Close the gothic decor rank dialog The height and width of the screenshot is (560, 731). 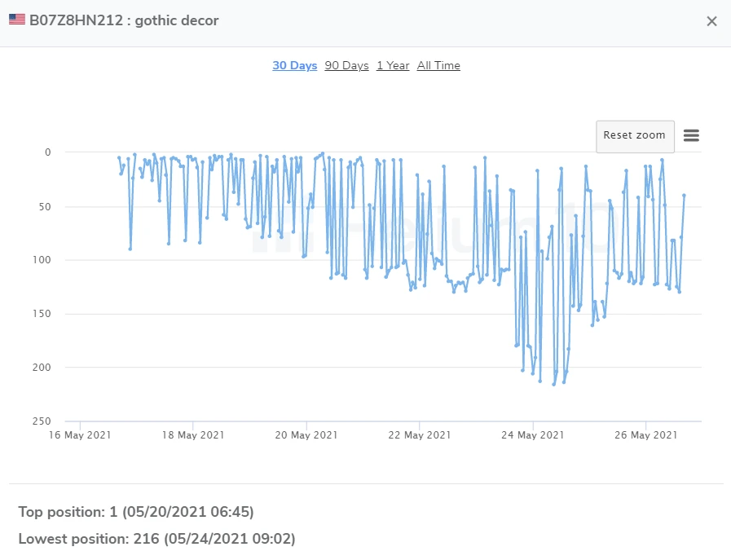pyautogui.click(x=711, y=21)
